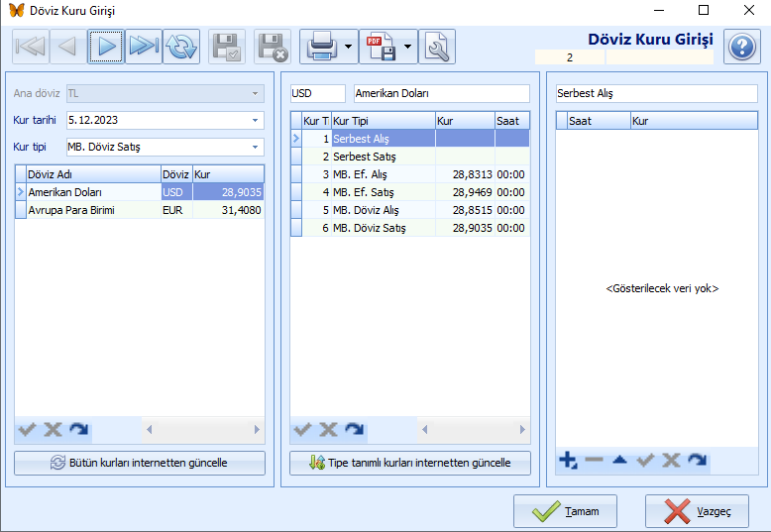The image size is (771, 532).
Task: Click the record number field showing 2
Action: coord(570,57)
